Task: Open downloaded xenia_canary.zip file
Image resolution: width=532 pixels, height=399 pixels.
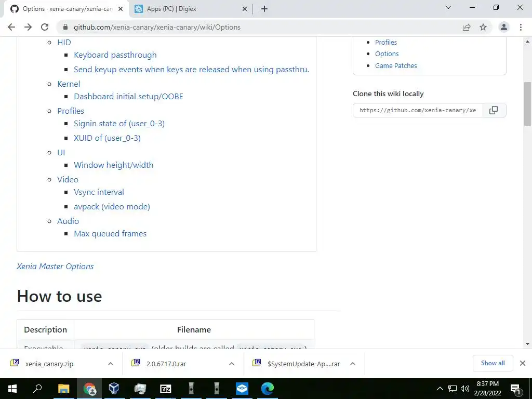Action: [49, 364]
